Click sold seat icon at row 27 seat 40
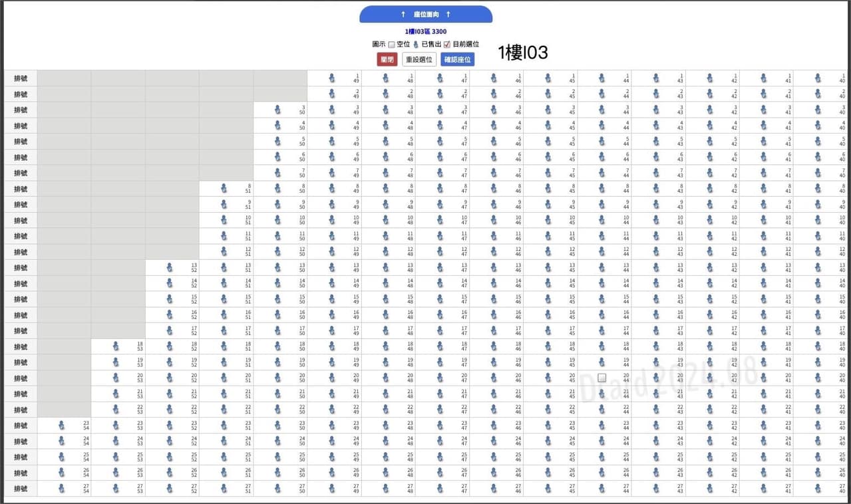851x504 pixels. (x=817, y=489)
